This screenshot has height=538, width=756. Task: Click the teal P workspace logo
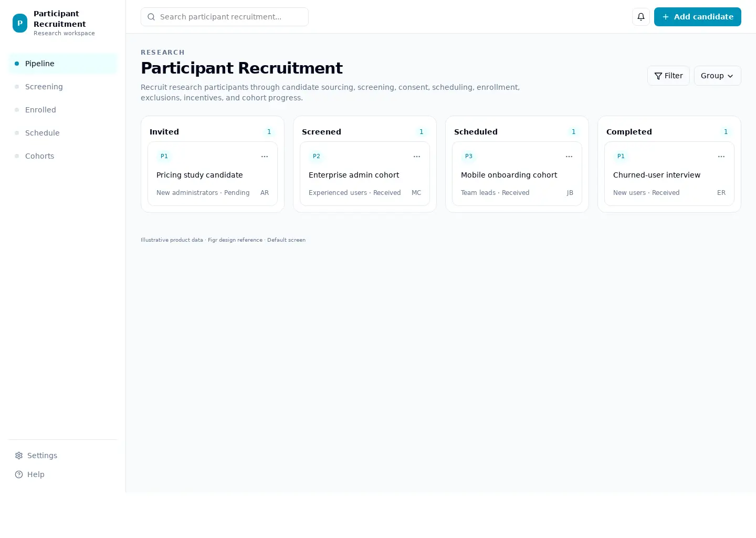click(x=20, y=23)
